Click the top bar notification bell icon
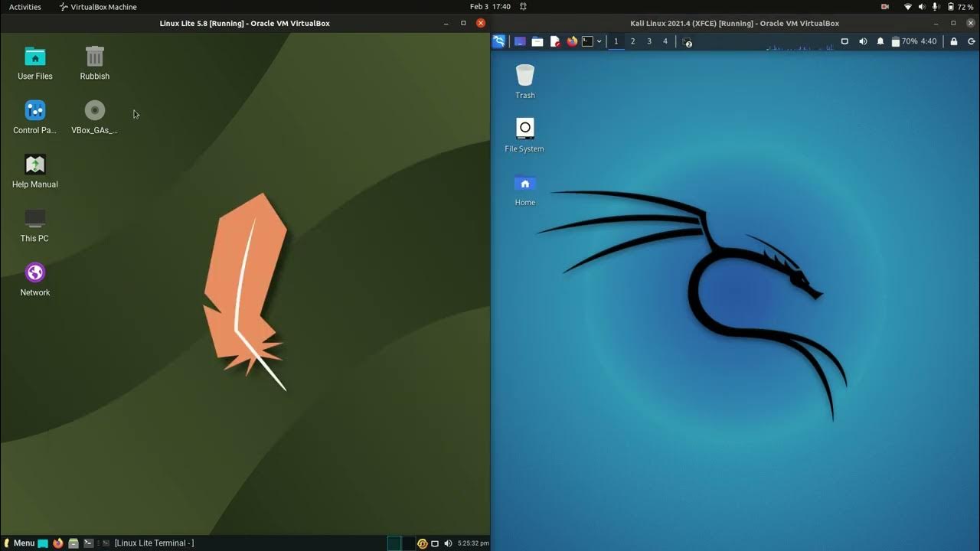This screenshot has width=980, height=551. coord(523,7)
